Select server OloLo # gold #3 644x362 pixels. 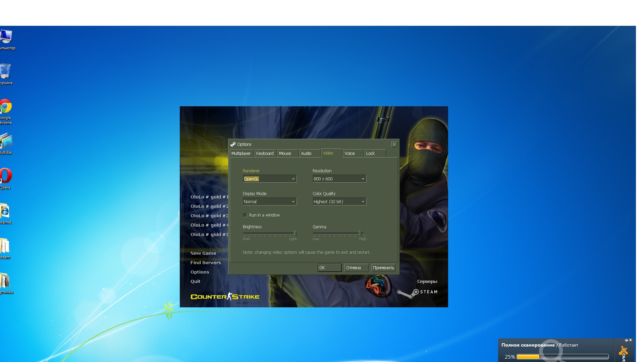tap(209, 216)
